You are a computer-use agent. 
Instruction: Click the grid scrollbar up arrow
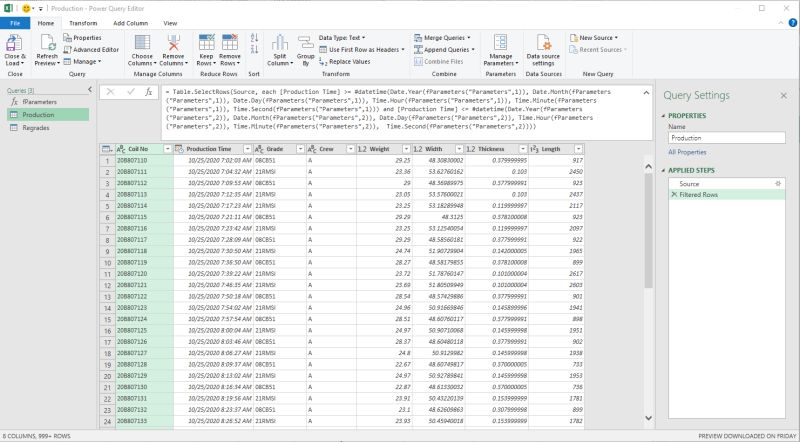coord(648,166)
